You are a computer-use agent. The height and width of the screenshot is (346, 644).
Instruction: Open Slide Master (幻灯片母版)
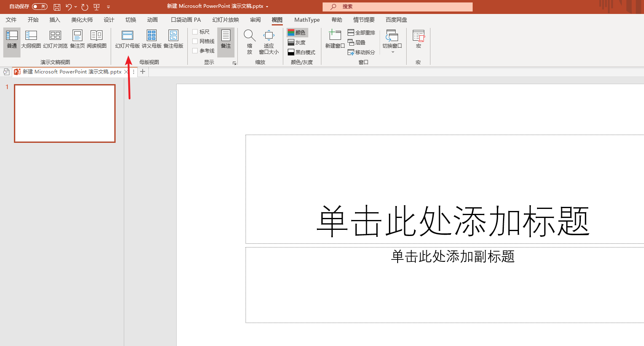127,40
